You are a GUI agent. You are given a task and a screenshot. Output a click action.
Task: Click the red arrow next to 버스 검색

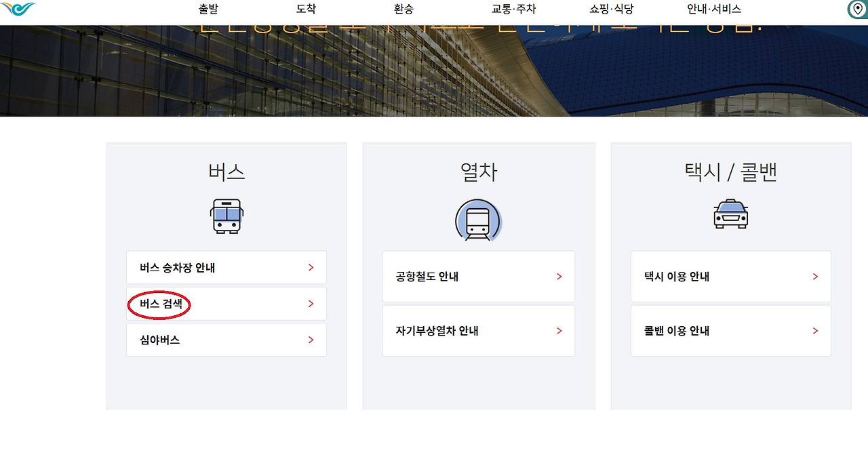[311, 304]
